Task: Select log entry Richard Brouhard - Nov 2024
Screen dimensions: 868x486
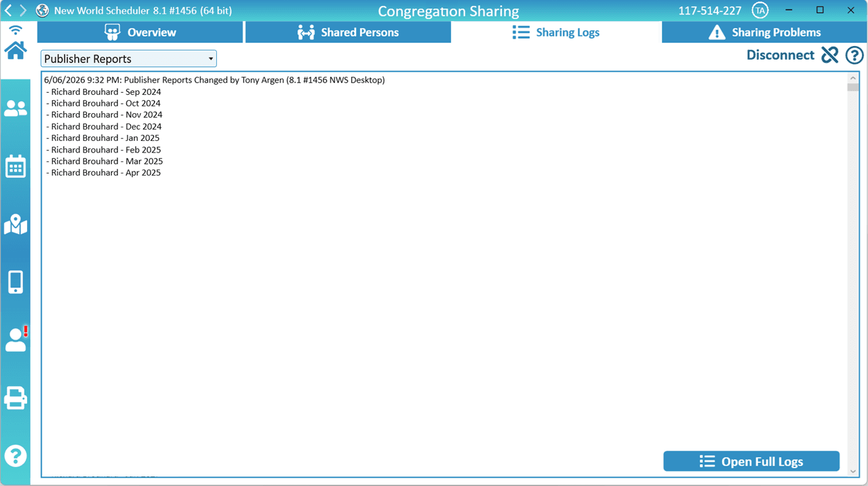Action: coord(104,115)
